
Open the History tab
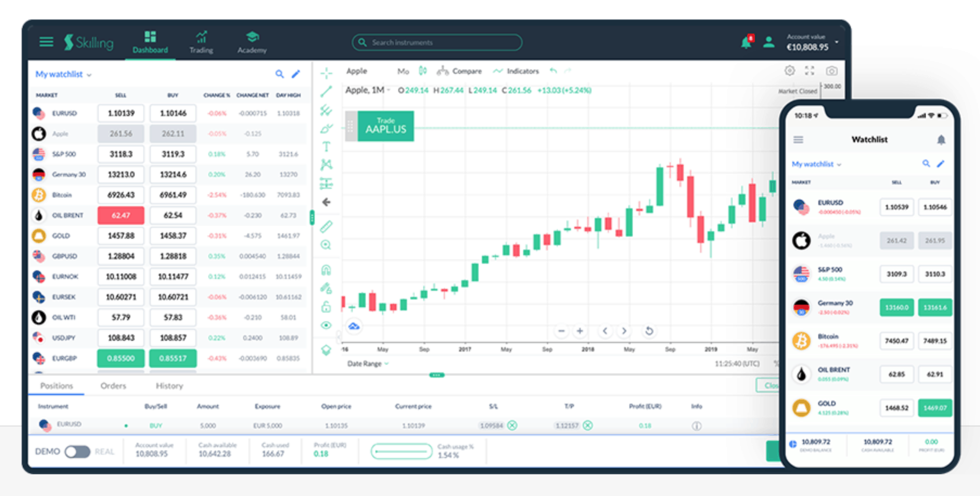[x=169, y=386]
